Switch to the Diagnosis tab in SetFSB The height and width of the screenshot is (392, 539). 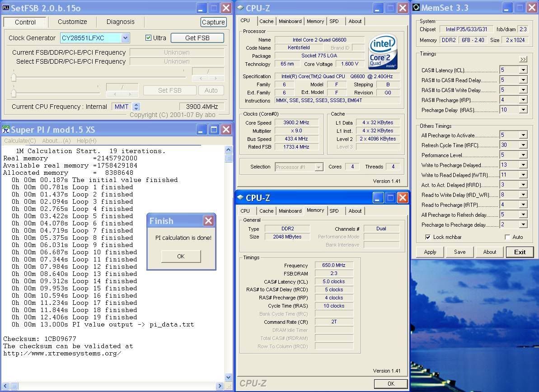[120, 22]
